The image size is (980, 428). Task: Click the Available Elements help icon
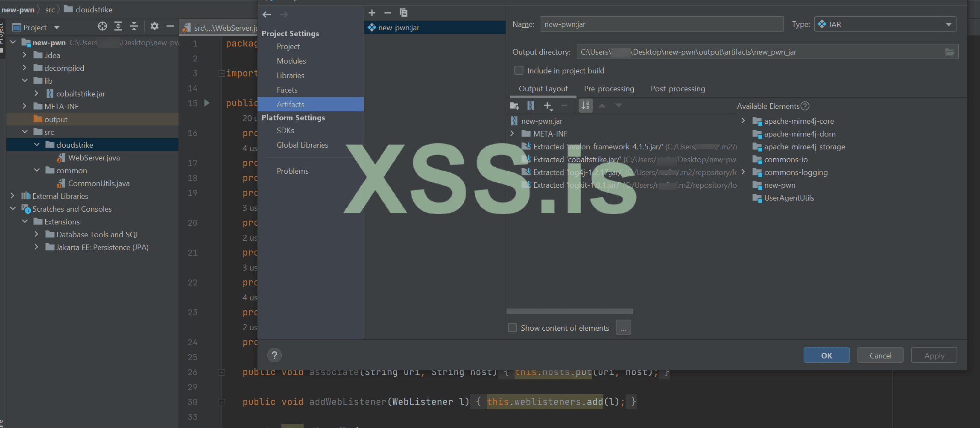point(805,106)
